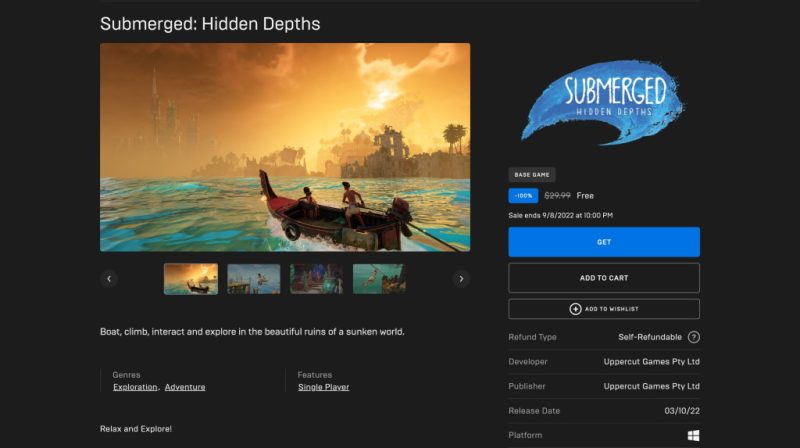Click the Publisher Uppercut Games Pty Ltd value
Image resolution: width=800 pixels, height=448 pixels.
pos(652,386)
